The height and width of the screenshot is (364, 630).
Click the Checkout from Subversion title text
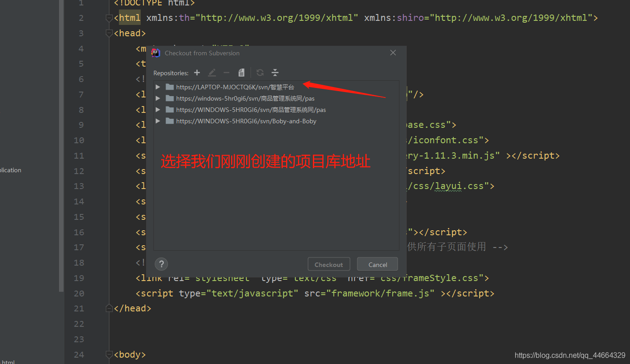tap(202, 53)
